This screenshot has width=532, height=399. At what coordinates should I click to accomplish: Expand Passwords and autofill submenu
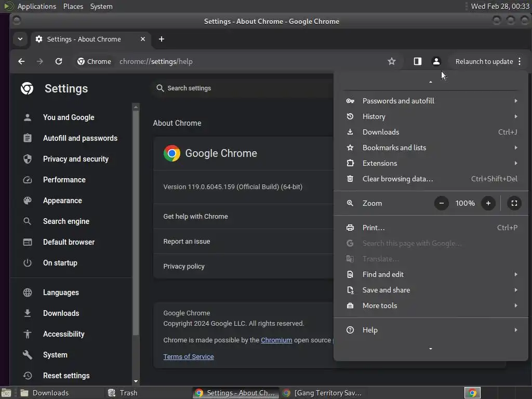[431, 101]
